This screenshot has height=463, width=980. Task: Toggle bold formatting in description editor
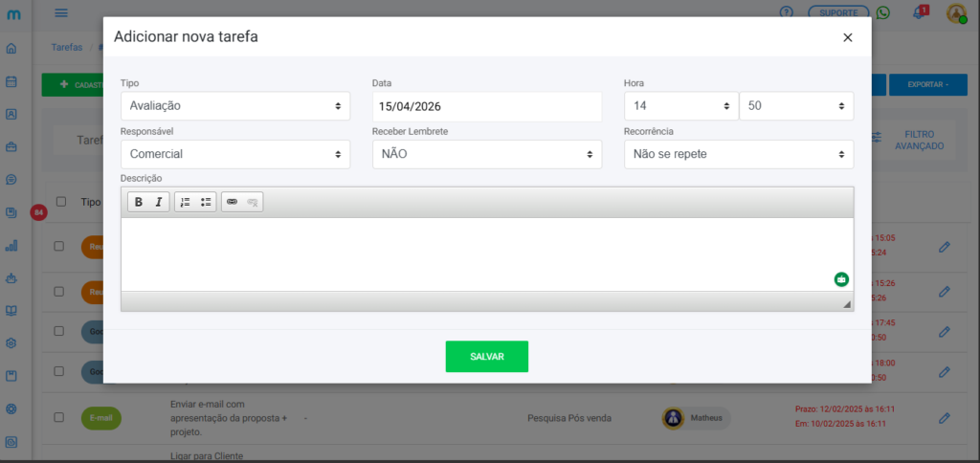[x=139, y=202]
